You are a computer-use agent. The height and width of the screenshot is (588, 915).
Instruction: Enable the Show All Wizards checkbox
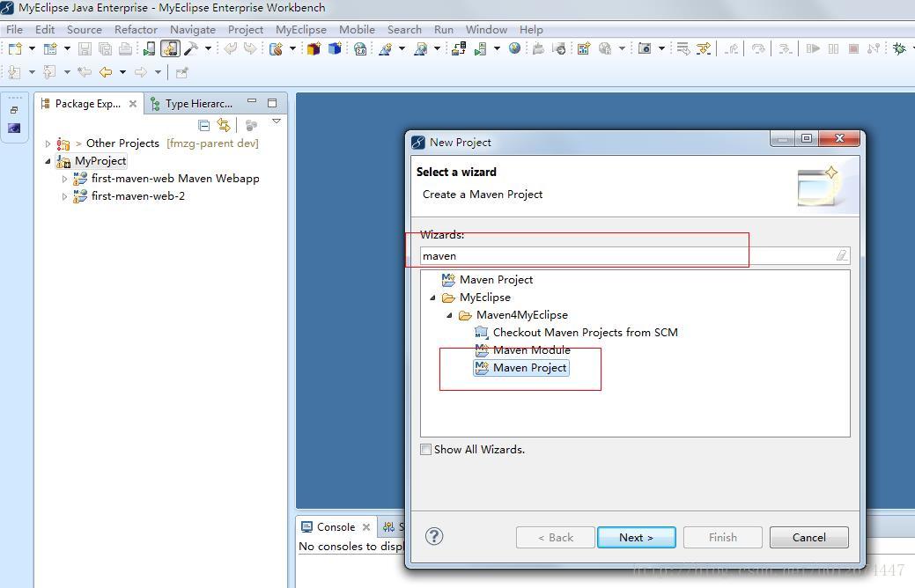(426, 449)
